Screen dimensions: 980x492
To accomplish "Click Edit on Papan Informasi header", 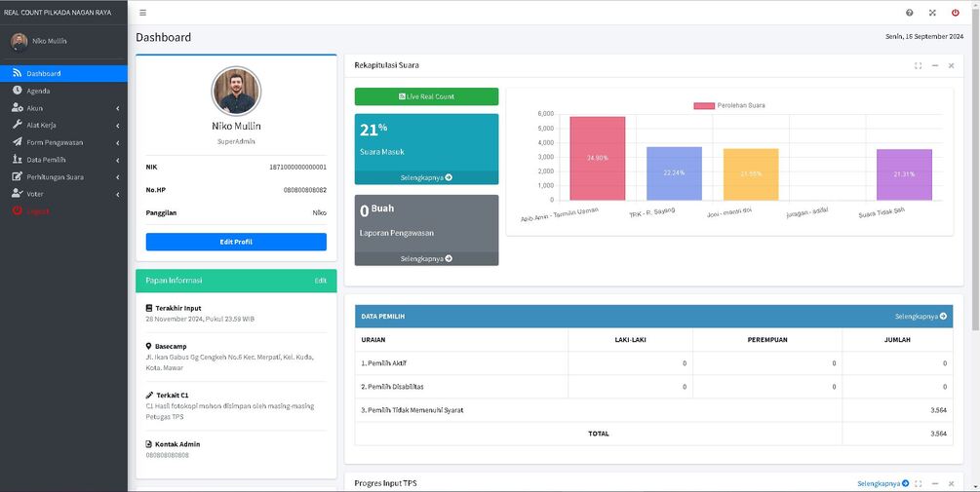I will click(x=320, y=281).
